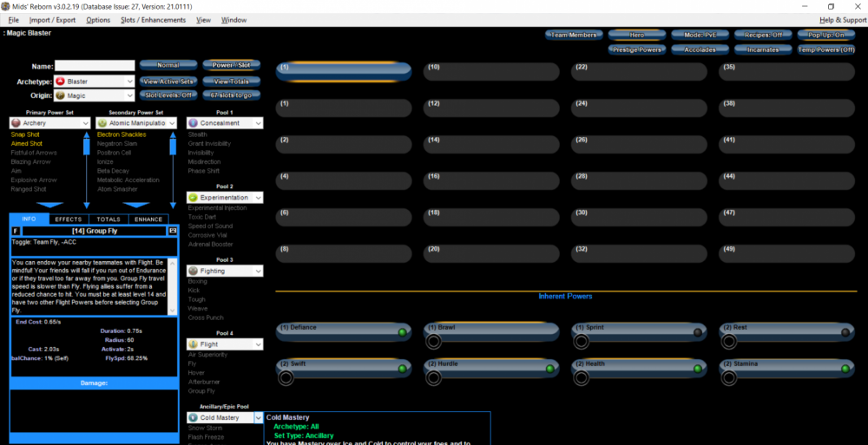Image resolution: width=868 pixels, height=445 pixels.
Task: Open the Slots / Enhancements menu
Action: tap(153, 20)
